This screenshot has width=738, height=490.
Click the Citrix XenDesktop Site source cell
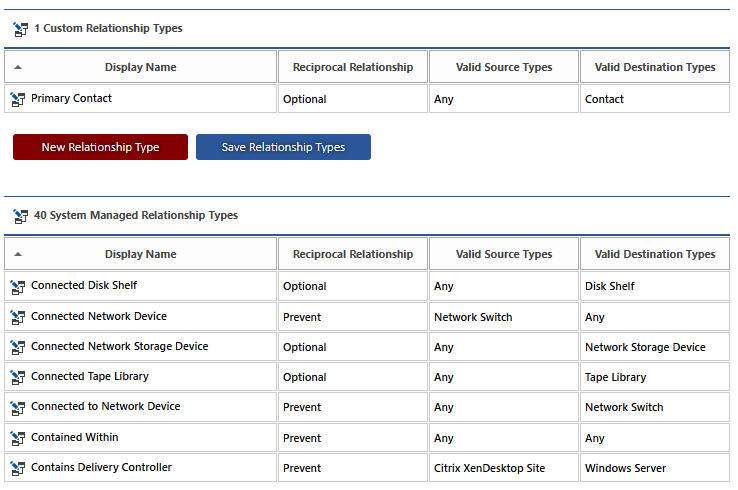pos(488,468)
